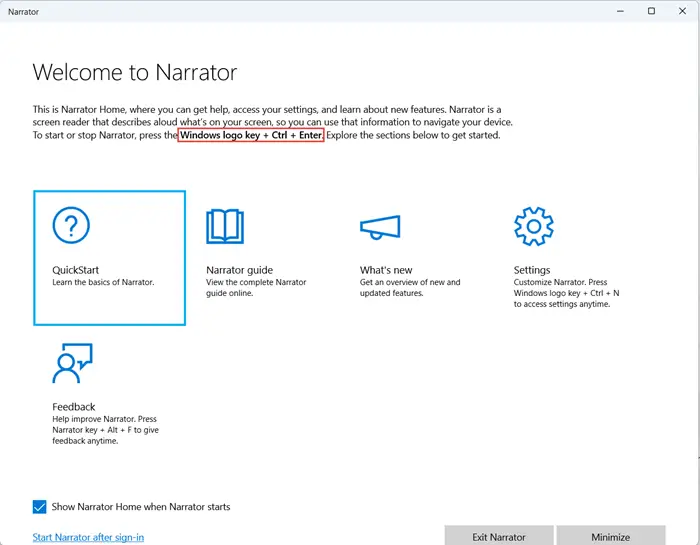This screenshot has width=700, height=545.
Task: Maximize the Narrator window
Action: (x=651, y=11)
